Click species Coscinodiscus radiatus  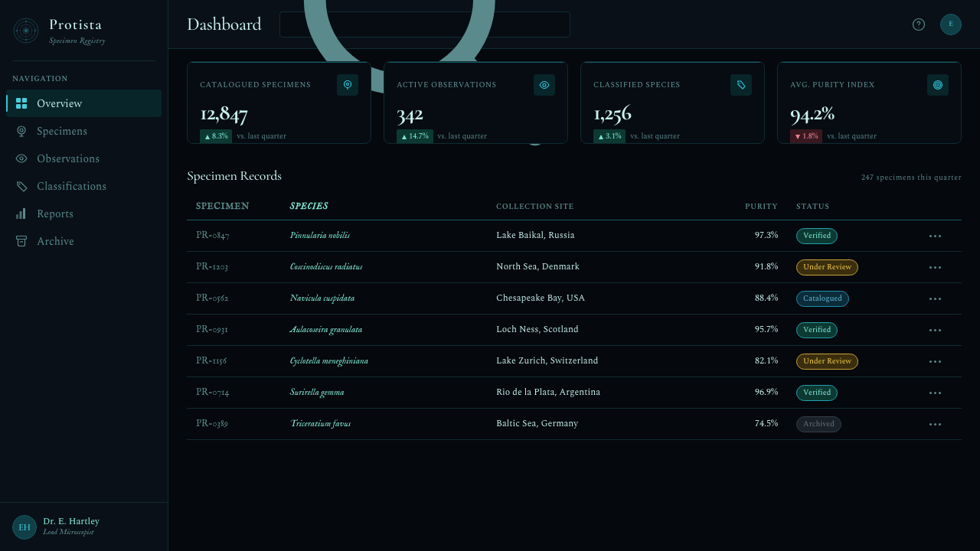[x=326, y=266]
